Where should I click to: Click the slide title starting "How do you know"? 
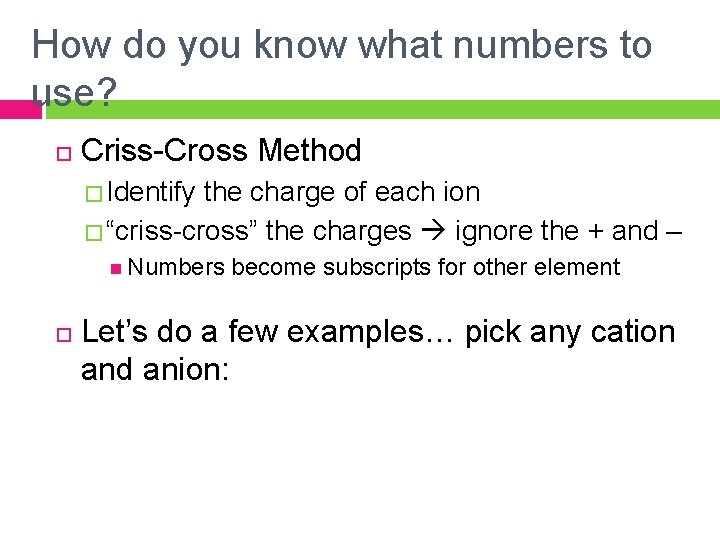[340, 46]
